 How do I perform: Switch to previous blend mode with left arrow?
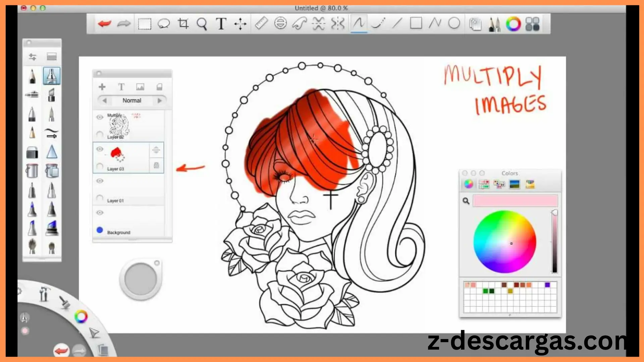(x=104, y=101)
